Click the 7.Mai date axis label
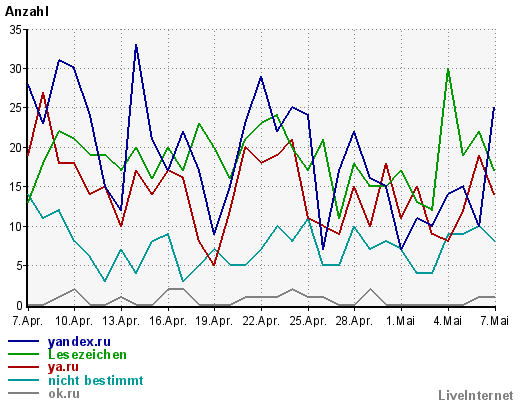The height and width of the screenshot is (405, 520). [x=495, y=321]
